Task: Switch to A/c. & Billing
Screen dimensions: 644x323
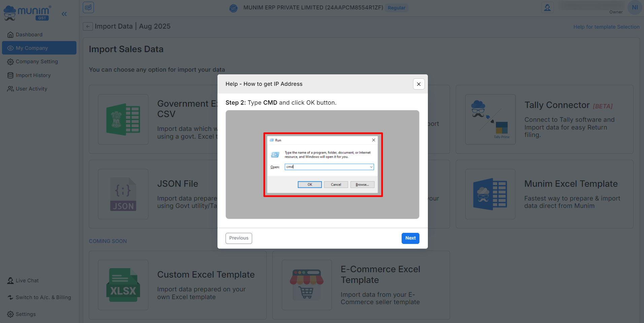Action: (x=43, y=297)
